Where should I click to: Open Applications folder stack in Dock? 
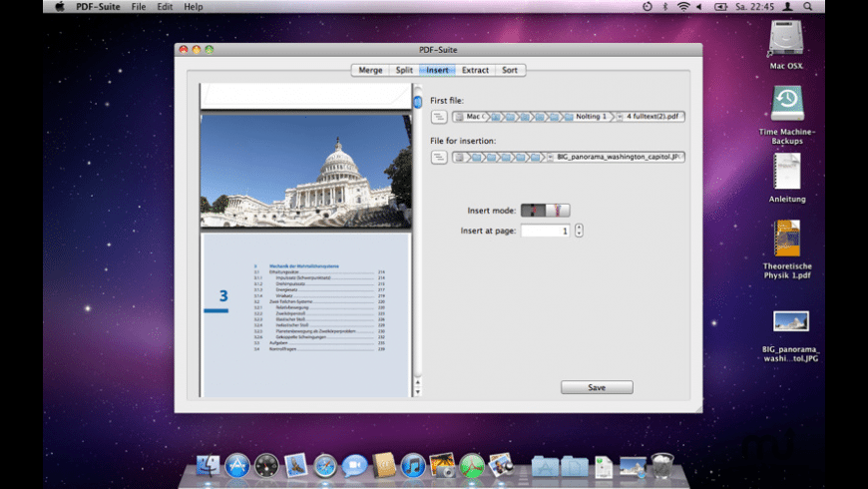pyautogui.click(x=545, y=466)
